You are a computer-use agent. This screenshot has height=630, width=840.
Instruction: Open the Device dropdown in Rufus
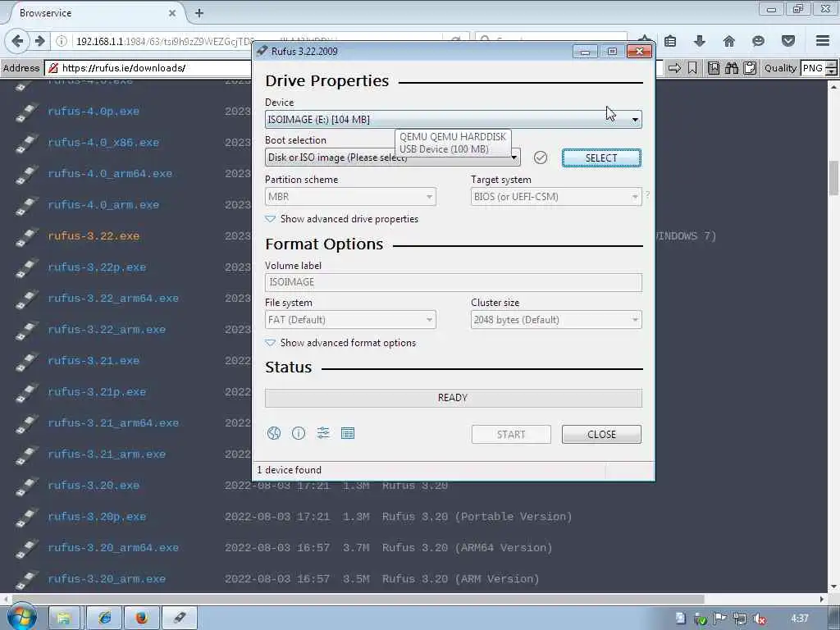coord(453,120)
